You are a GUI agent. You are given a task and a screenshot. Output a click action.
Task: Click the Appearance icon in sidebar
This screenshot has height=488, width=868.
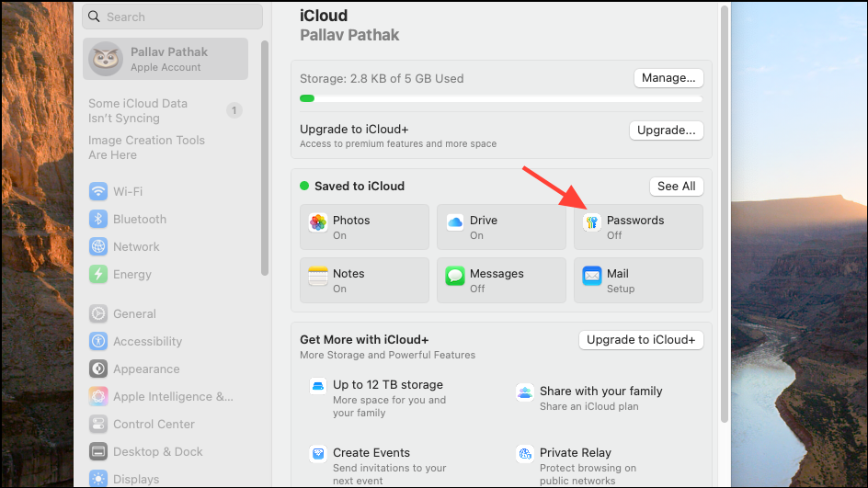point(98,369)
